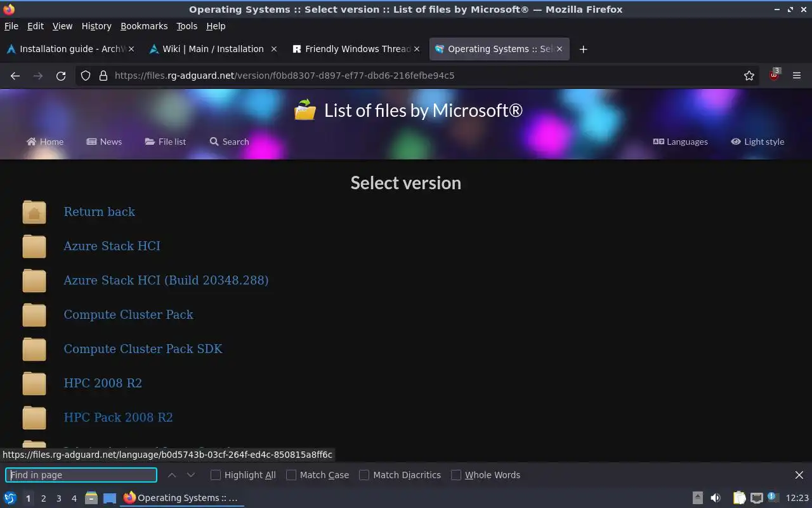Open the Languages selector
Viewport: 812px width, 508px height.
click(x=680, y=142)
